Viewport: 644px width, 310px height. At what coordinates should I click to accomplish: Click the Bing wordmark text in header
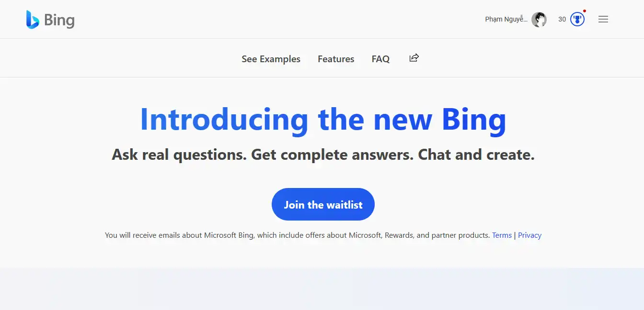tap(59, 20)
